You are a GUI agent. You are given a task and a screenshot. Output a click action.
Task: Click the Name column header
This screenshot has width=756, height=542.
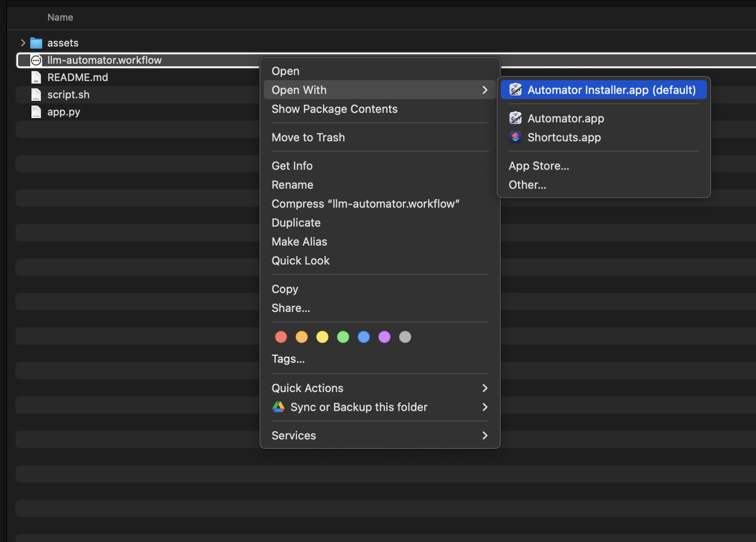pos(60,17)
